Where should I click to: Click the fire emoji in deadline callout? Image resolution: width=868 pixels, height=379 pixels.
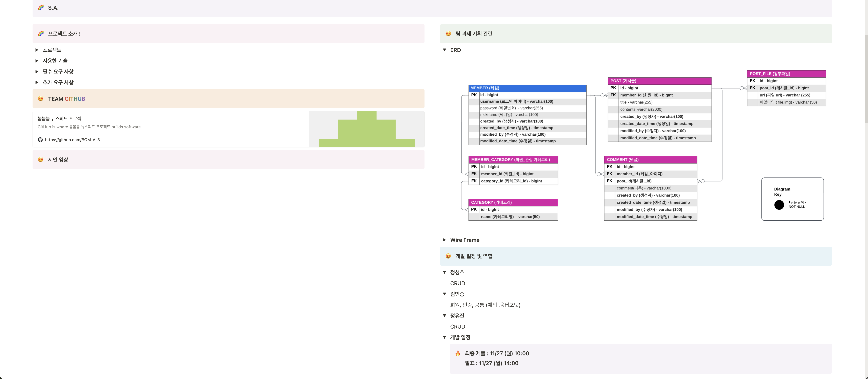pos(458,353)
